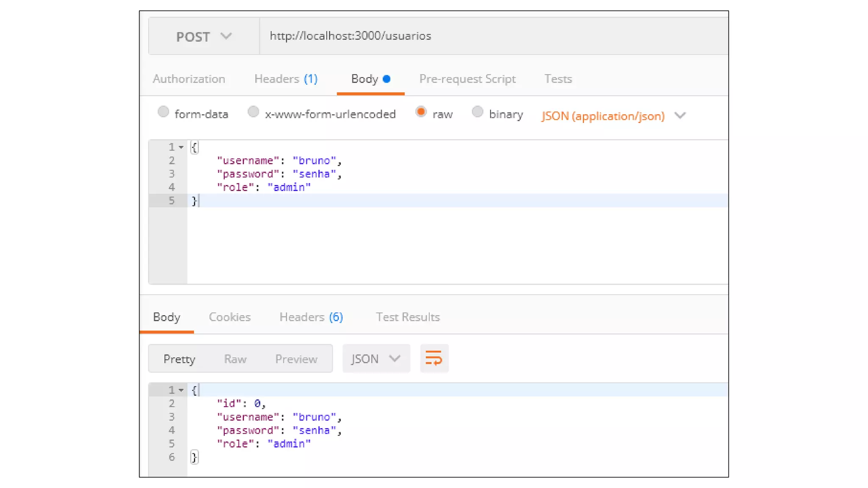Open request Headers (1) tab
The height and width of the screenshot is (488, 868).
pyautogui.click(x=286, y=79)
